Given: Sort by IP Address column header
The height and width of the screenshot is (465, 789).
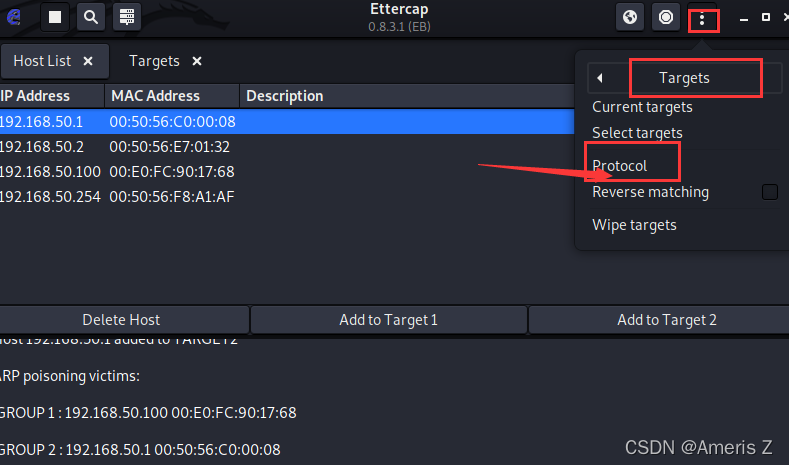Looking at the screenshot, I should point(52,96).
